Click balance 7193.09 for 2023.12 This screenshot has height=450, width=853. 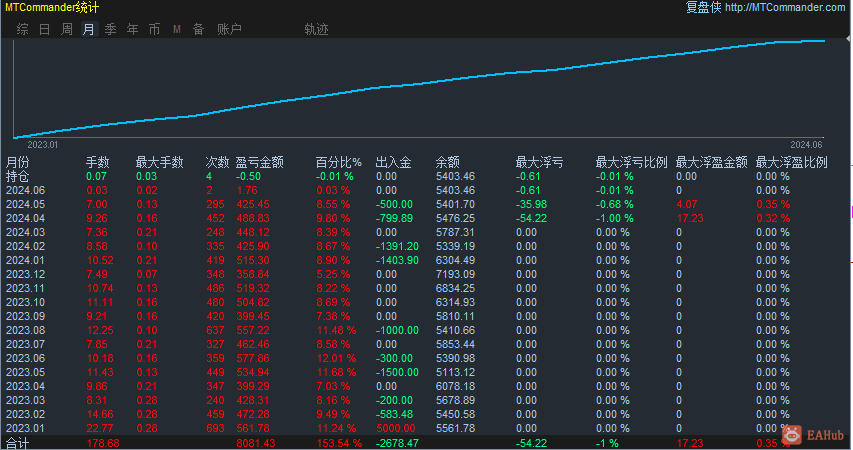pyautogui.click(x=455, y=274)
